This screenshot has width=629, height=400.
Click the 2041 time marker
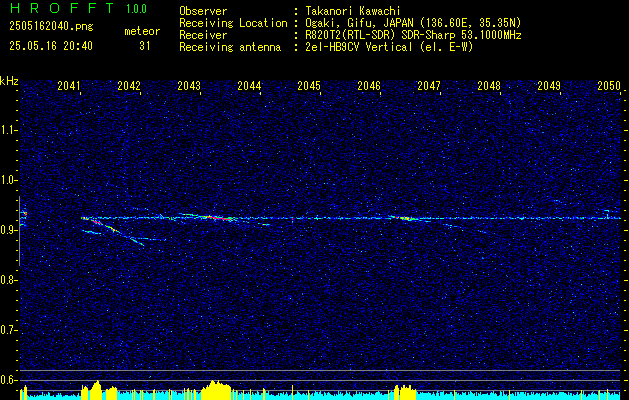tap(69, 86)
